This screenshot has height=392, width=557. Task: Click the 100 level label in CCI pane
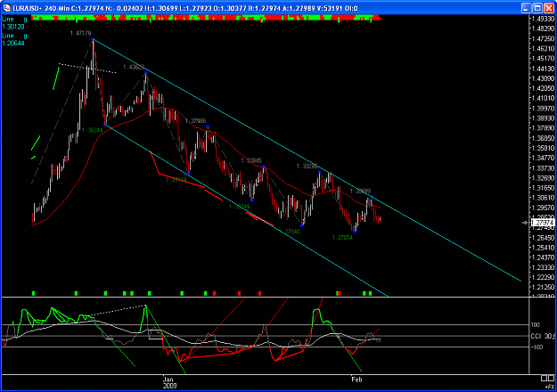click(x=536, y=325)
